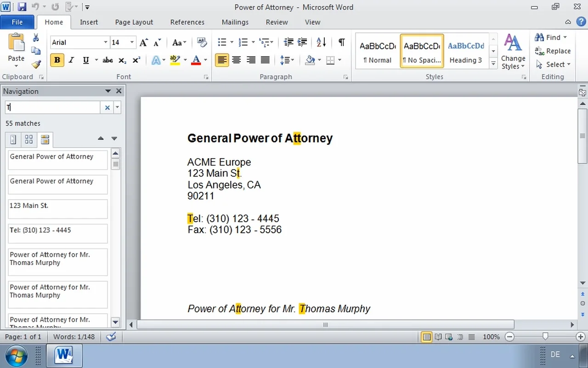The height and width of the screenshot is (368, 588).
Task: Click the Replace button in Editing group
Action: coord(553,51)
